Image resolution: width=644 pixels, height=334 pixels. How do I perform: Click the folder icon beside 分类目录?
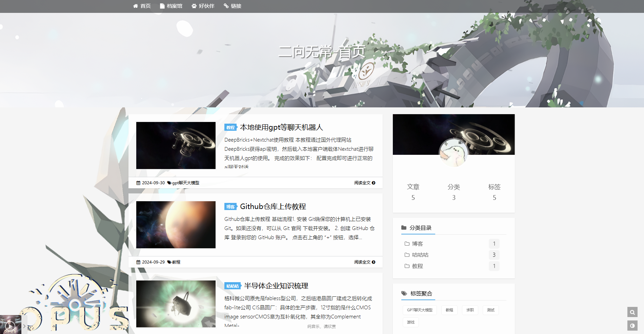click(x=404, y=228)
